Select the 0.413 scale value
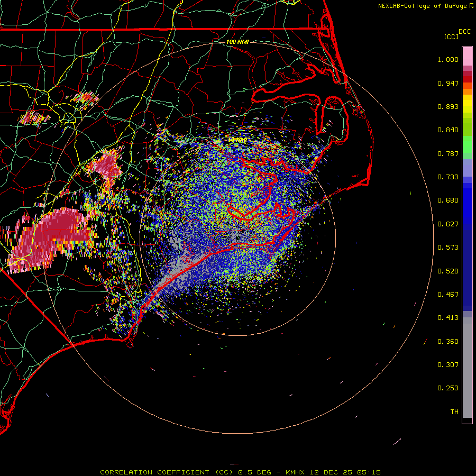The image size is (476, 476). coord(448,318)
